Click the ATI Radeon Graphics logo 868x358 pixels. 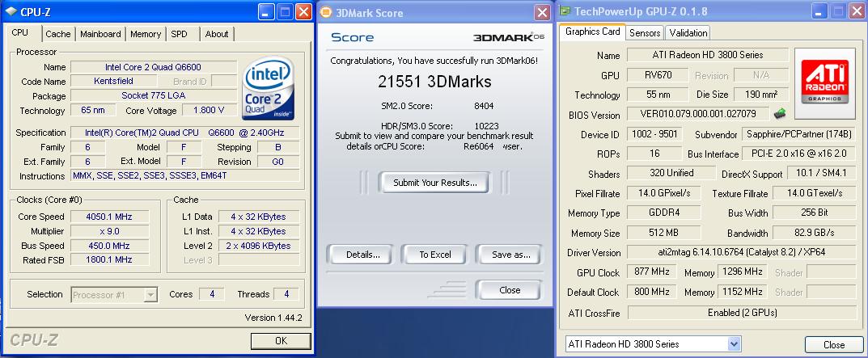pyautogui.click(x=825, y=83)
